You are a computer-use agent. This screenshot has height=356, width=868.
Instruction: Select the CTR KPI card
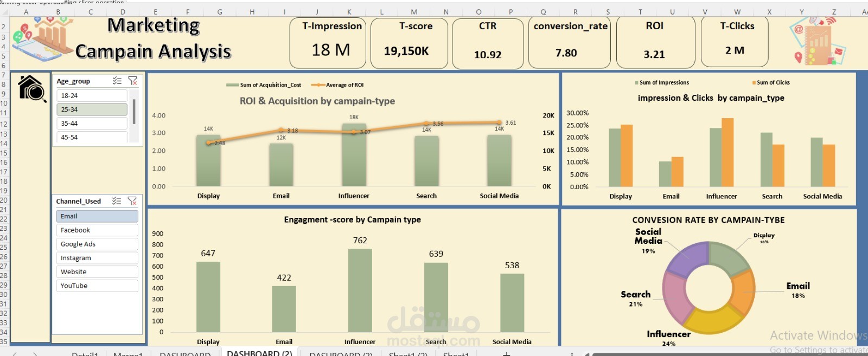tap(488, 43)
